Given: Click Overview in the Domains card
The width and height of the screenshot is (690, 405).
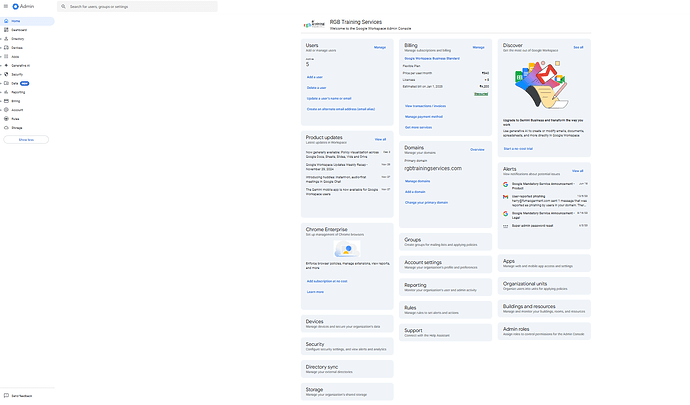Looking at the screenshot, I should click(477, 150).
